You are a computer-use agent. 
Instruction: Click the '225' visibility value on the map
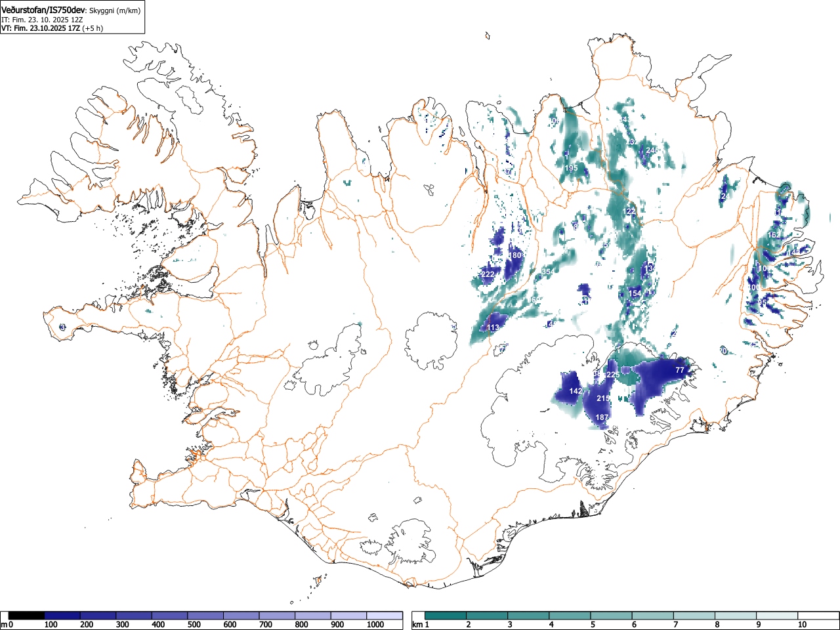(613, 375)
